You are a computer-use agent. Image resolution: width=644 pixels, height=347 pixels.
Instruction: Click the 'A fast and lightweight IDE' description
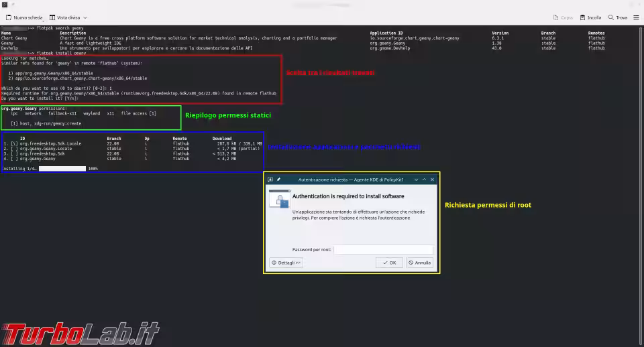[x=91, y=43]
